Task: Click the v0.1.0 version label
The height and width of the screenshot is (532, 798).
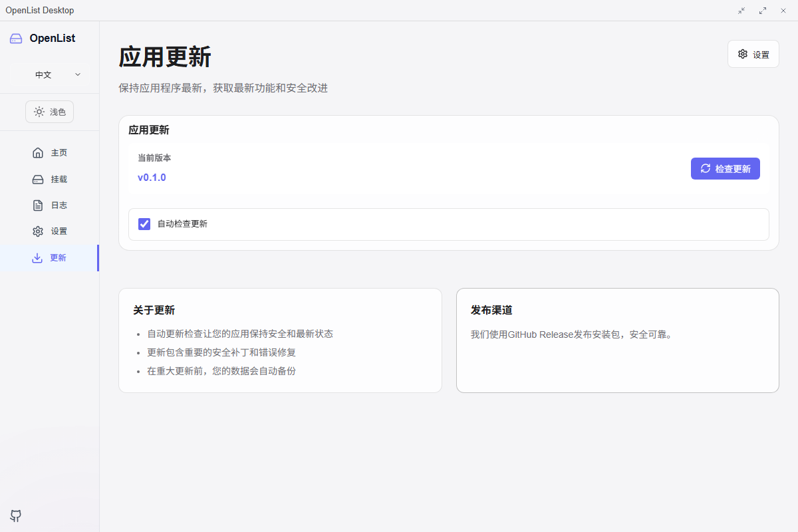Action: click(x=152, y=177)
